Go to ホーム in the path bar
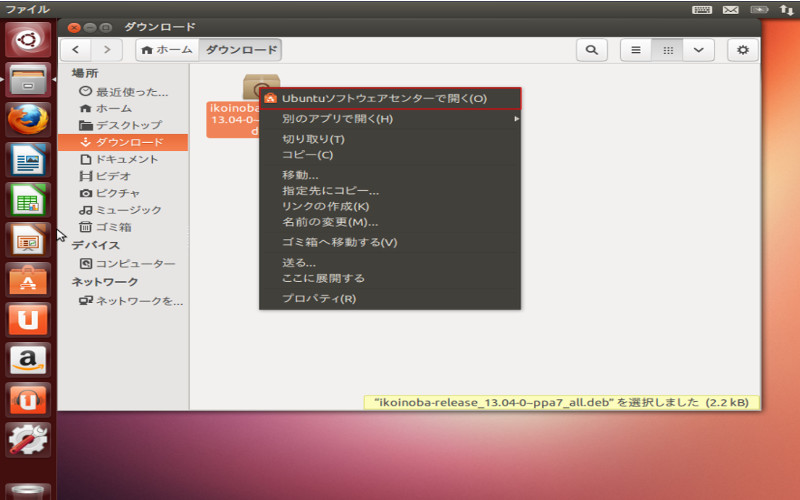Screen dimensions: 800x500 click(167, 49)
